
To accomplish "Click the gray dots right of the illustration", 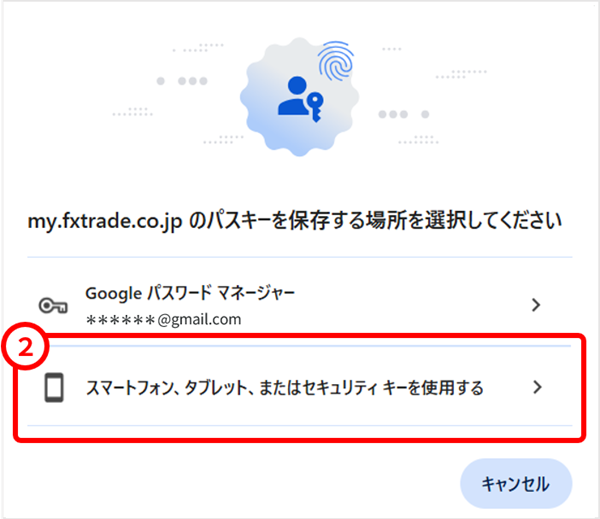I will click(x=404, y=114).
